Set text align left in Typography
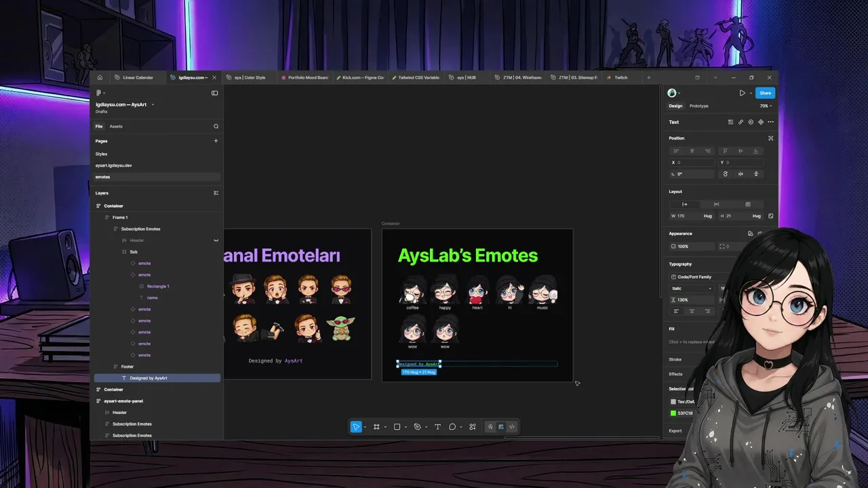 click(x=676, y=311)
